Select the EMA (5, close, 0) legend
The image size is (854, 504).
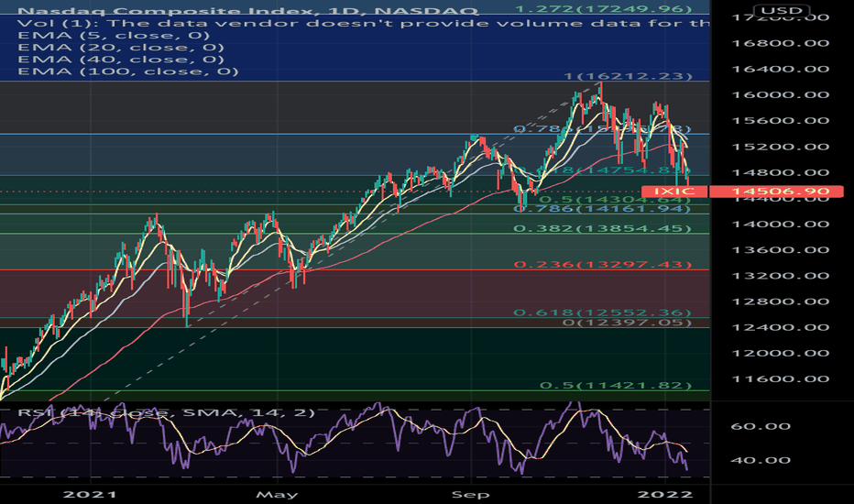pos(114,36)
